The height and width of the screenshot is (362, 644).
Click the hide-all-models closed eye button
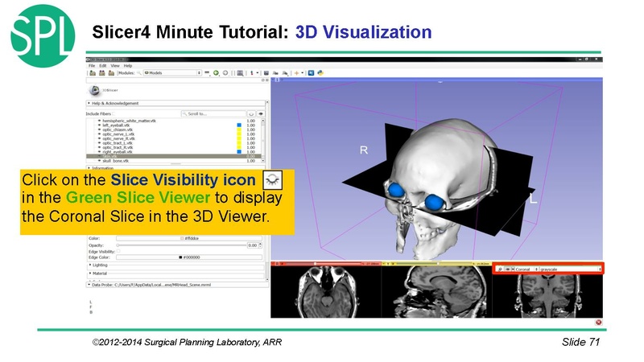point(251,113)
